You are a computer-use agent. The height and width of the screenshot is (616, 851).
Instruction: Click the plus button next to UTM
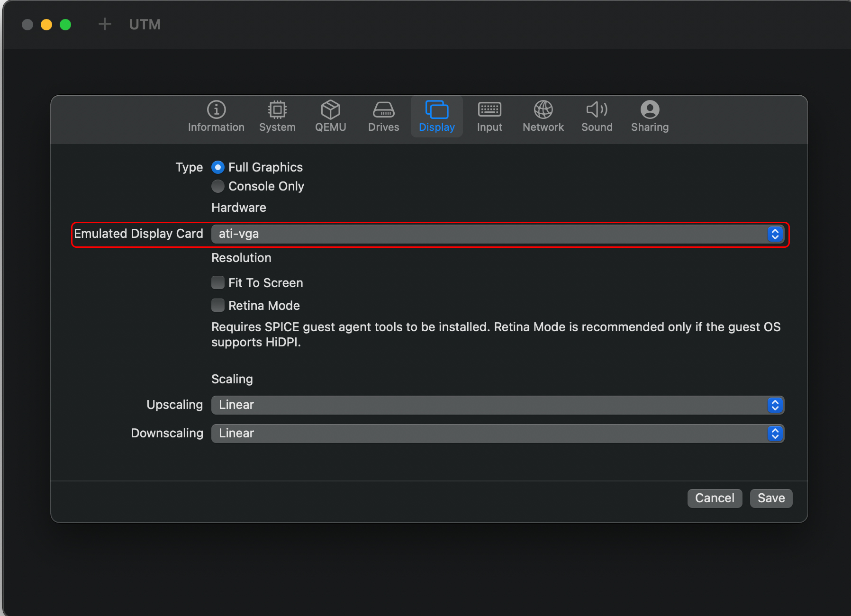click(105, 24)
